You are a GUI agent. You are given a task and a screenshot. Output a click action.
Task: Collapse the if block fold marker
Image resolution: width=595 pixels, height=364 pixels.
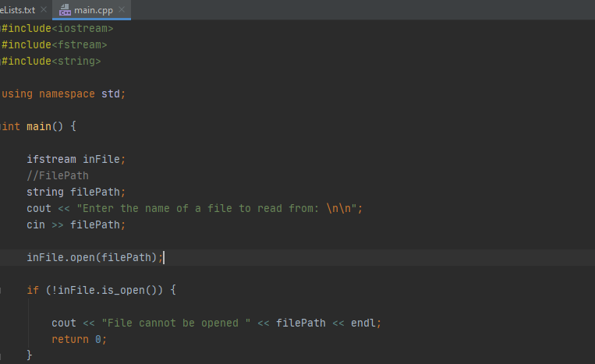pyautogui.click(x=1, y=291)
